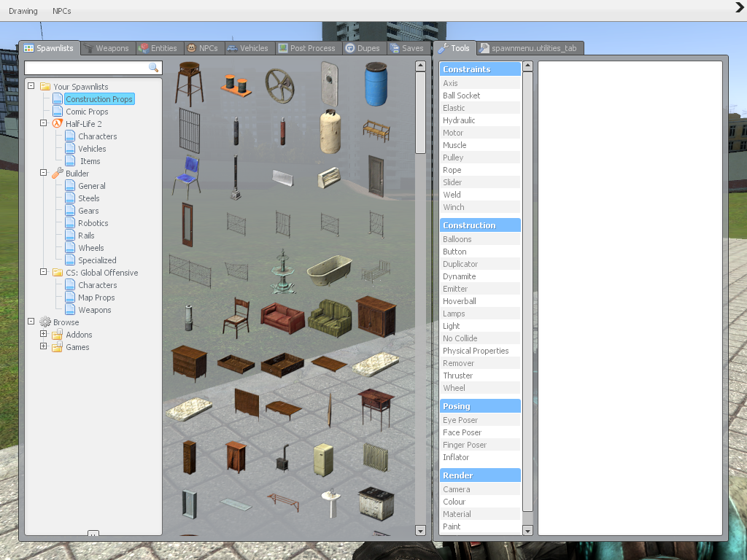The height and width of the screenshot is (560, 747).
Task: Open the NPCs menu in top bar
Action: [61, 11]
